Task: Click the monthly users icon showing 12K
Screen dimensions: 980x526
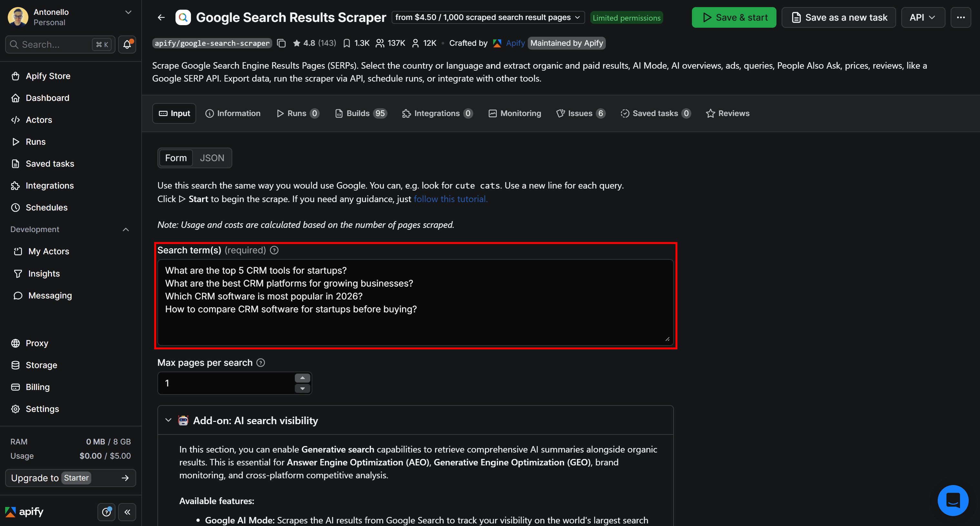Action: pyautogui.click(x=415, y=43)
